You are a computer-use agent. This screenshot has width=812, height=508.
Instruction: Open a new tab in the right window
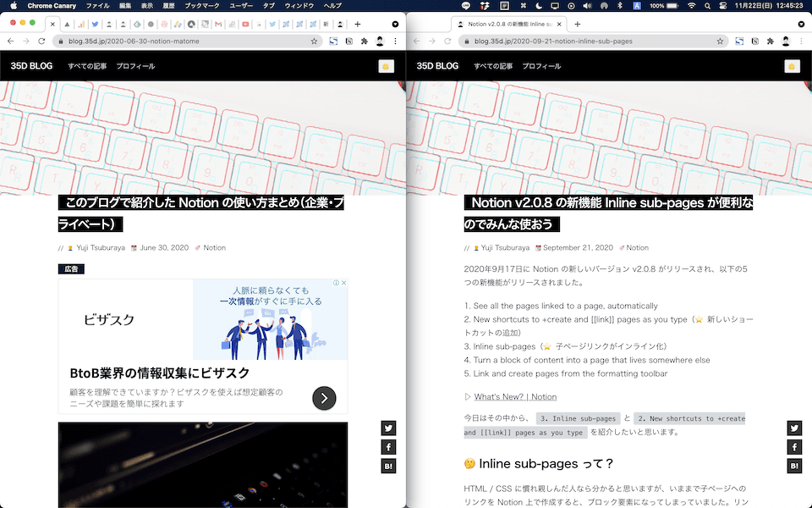pos(578,24)
